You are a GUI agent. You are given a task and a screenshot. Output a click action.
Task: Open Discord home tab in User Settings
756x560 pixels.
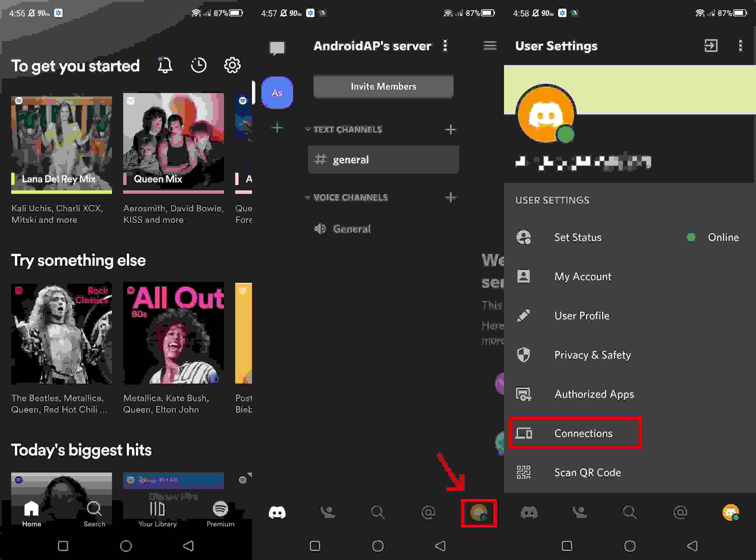[529, 513]
